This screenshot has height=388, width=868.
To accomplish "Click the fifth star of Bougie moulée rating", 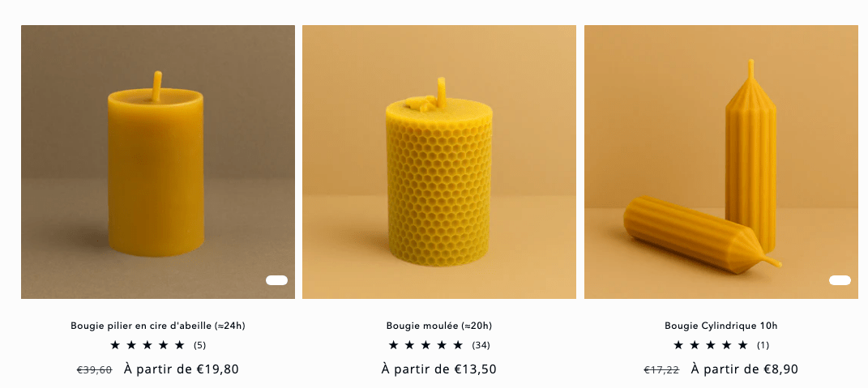I will 458,345.
